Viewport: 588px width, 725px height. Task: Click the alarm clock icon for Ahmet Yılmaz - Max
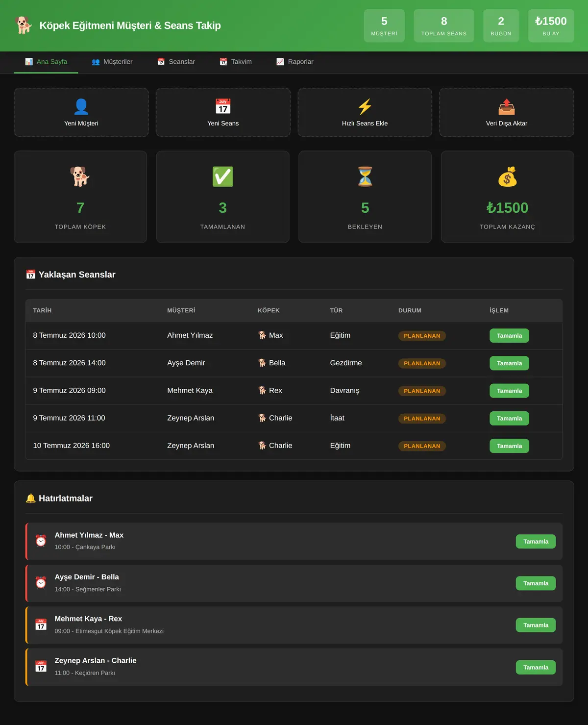[x=41, y=541]
